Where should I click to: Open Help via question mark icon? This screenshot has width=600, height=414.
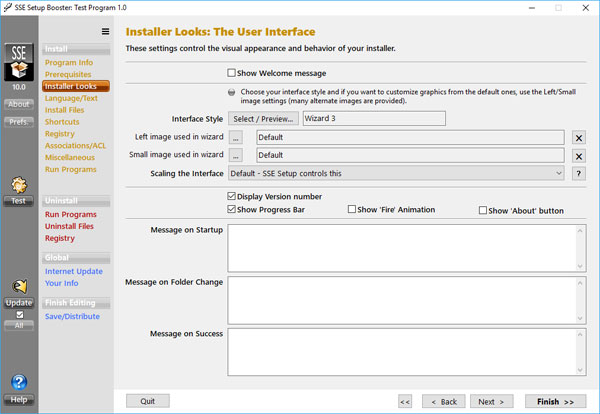point(19,382)
